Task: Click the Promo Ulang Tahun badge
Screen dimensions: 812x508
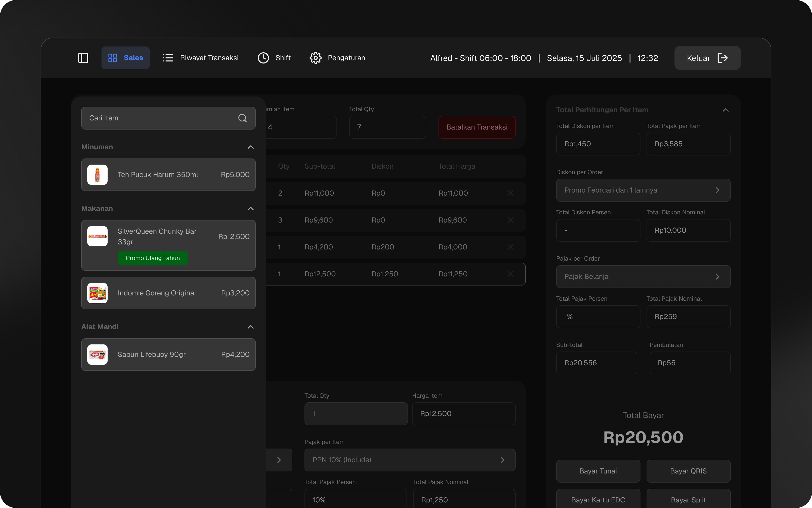Action: 153,258
